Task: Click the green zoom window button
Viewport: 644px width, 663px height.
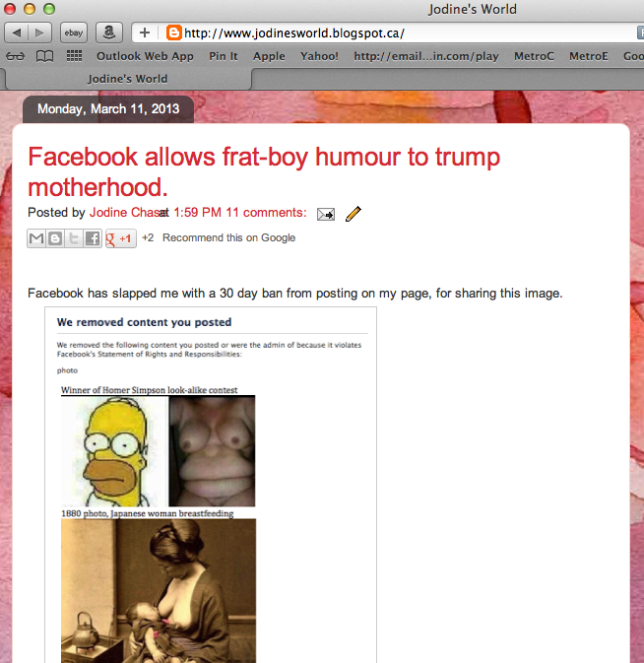Action: point(49,9)
